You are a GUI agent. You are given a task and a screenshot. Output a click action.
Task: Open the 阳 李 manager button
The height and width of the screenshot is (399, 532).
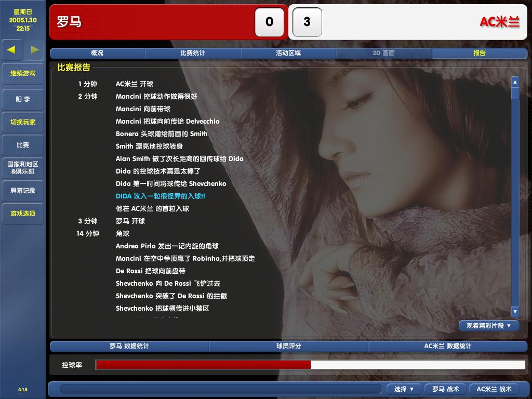23,99
